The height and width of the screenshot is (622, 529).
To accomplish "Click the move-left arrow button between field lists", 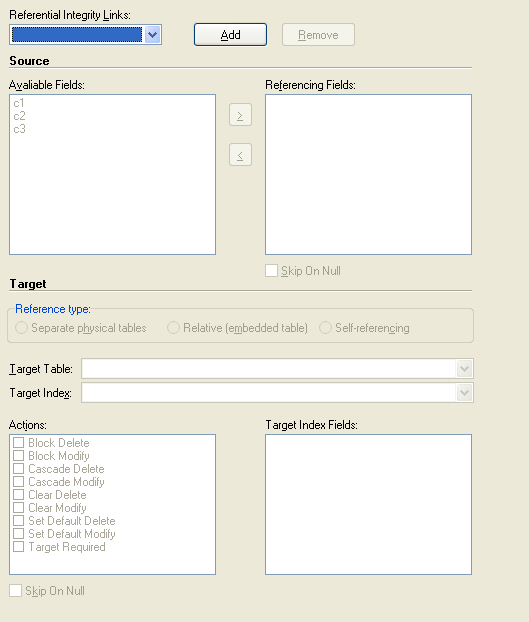I will coord(240,155).
